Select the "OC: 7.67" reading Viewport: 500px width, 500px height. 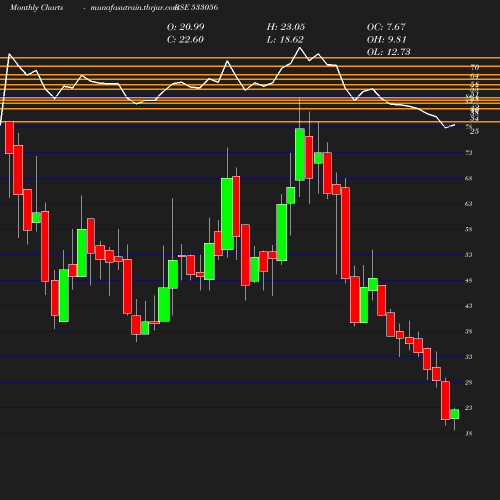pyautogui.click(x=386, y=27)
